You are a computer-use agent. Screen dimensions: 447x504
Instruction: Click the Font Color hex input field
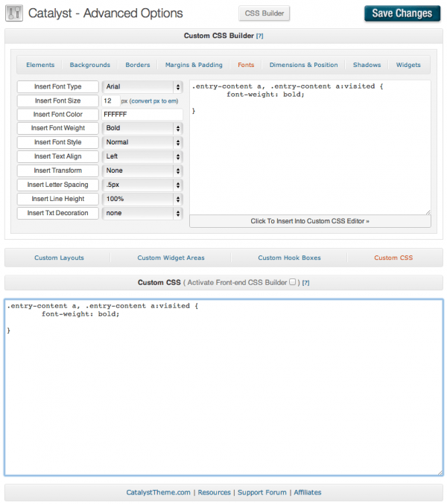pos(142,115)
